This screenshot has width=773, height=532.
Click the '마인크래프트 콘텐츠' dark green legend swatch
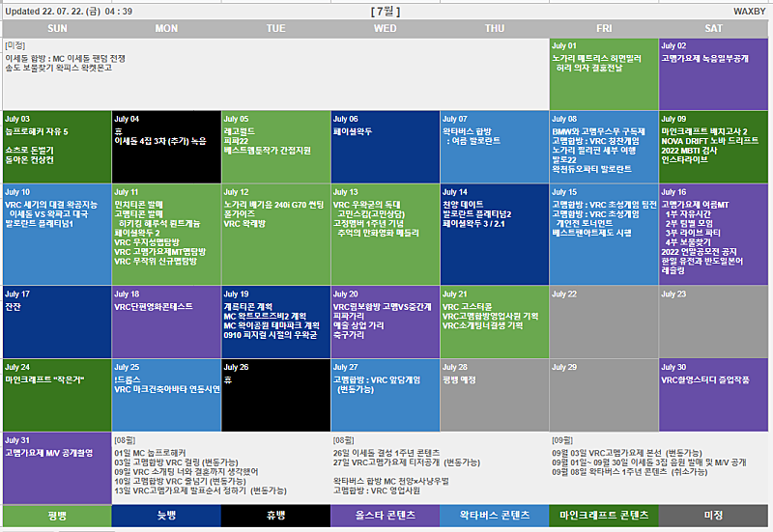(604, 516)
